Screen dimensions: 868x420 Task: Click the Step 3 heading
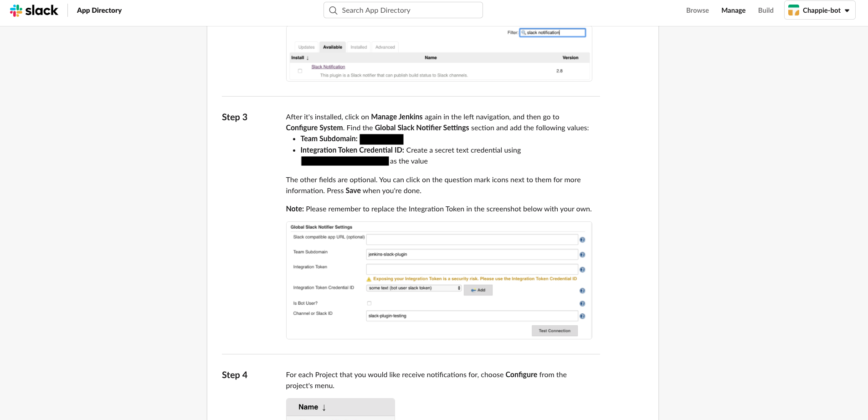click(x=235, y=117)
